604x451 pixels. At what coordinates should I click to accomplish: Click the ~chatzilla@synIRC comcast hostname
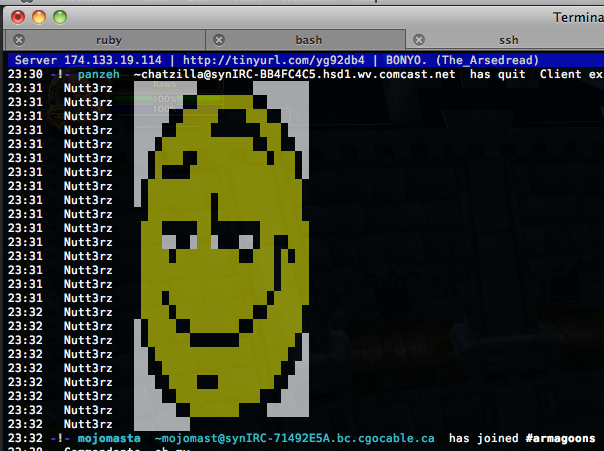coord(295,74)
